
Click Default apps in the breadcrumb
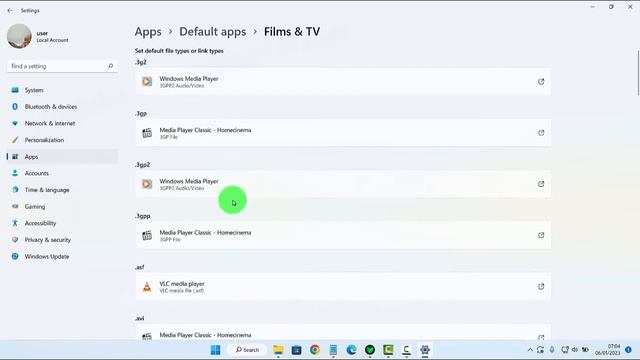pyautogui.click(x=213, y=32)
